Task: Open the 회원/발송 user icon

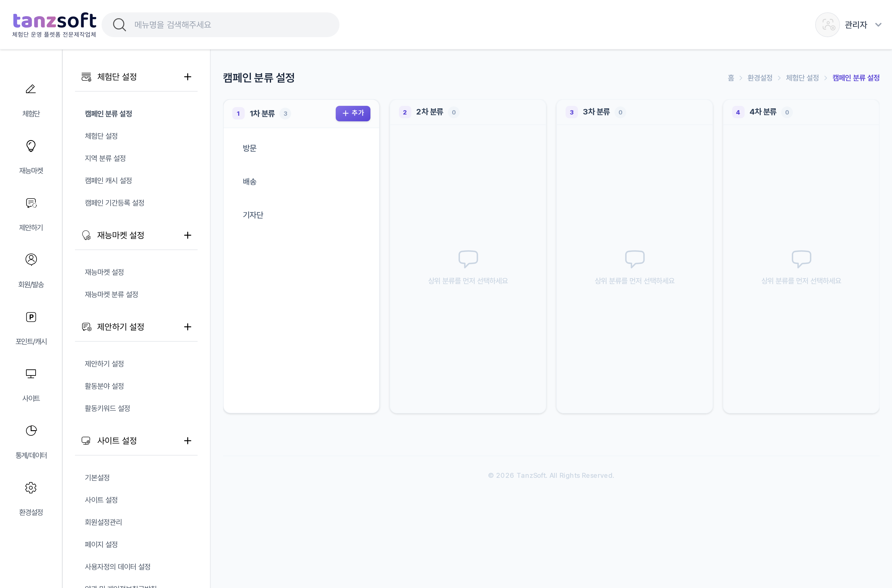Action: [x=31, y=260]
